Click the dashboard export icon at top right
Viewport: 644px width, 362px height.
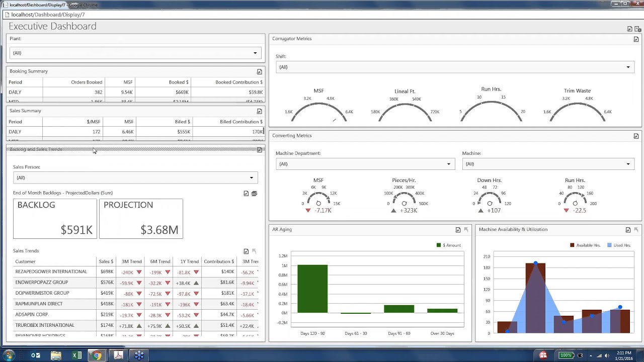coord(629,29)
